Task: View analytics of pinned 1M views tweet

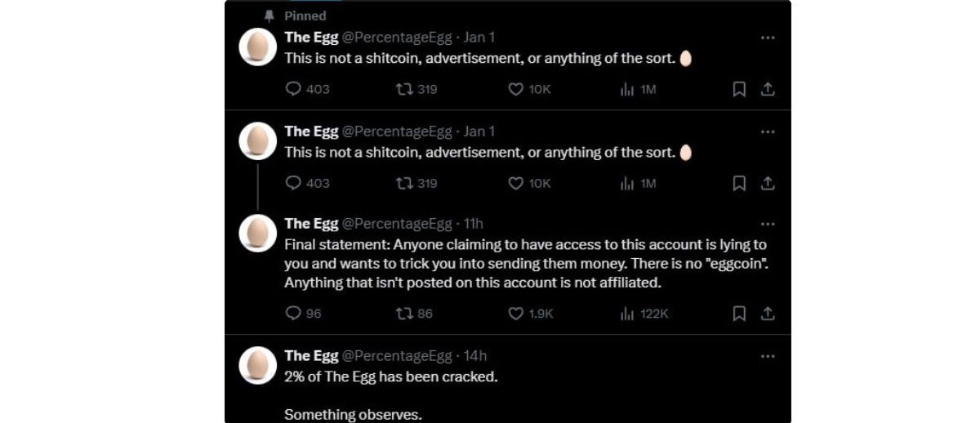Action: (627, 90)
